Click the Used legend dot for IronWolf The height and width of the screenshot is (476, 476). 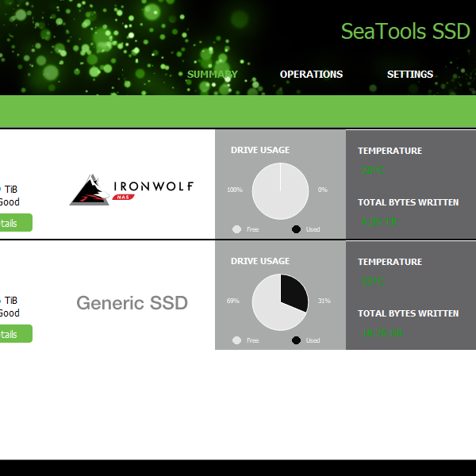click(296, 229)
